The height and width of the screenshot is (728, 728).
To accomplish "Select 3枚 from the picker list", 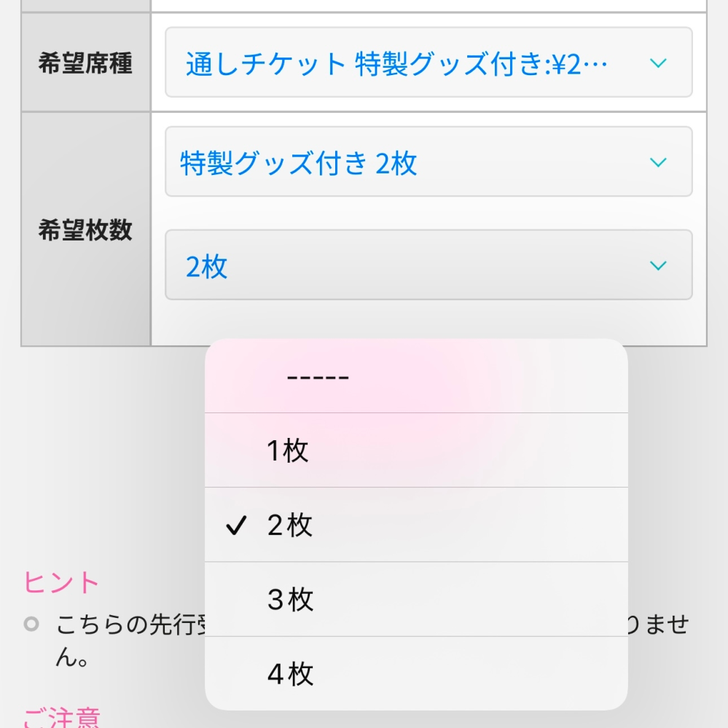I will click(x=415, y=599).
